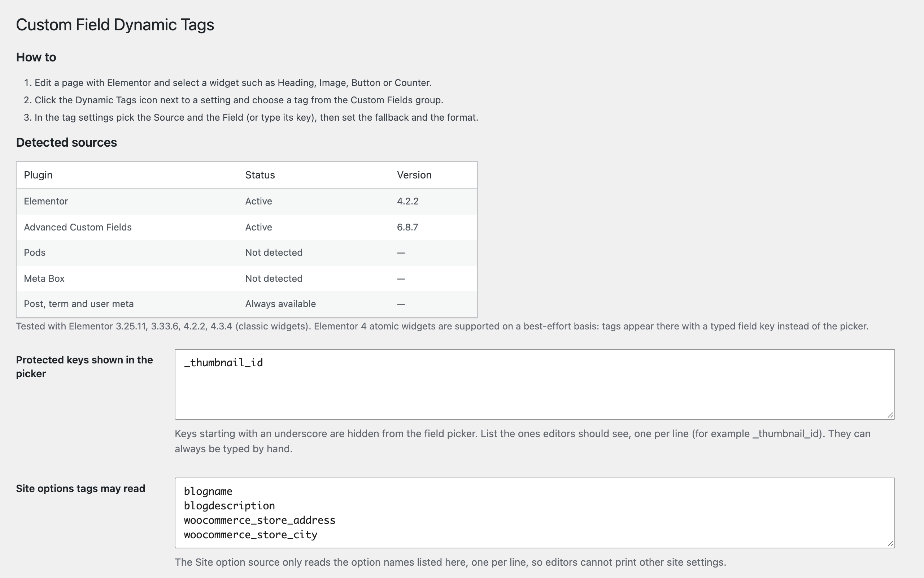This screenshot has height=578, width=924.
Task: Click the Detected sources heading
Action: [66, 143]
